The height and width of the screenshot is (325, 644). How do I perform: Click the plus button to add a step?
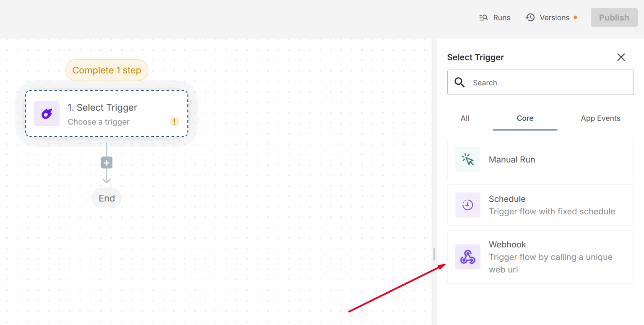click(106, 163)
